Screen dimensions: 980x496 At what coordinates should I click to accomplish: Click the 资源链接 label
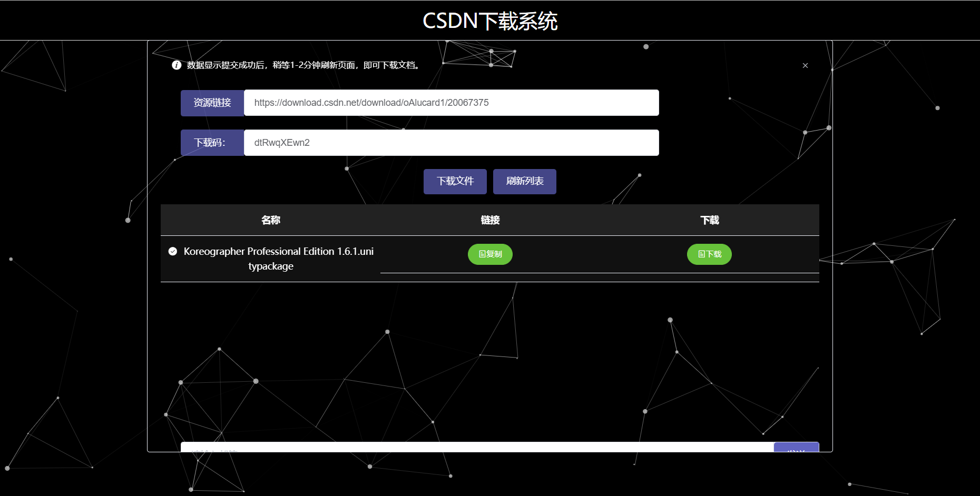pos(212,103)
